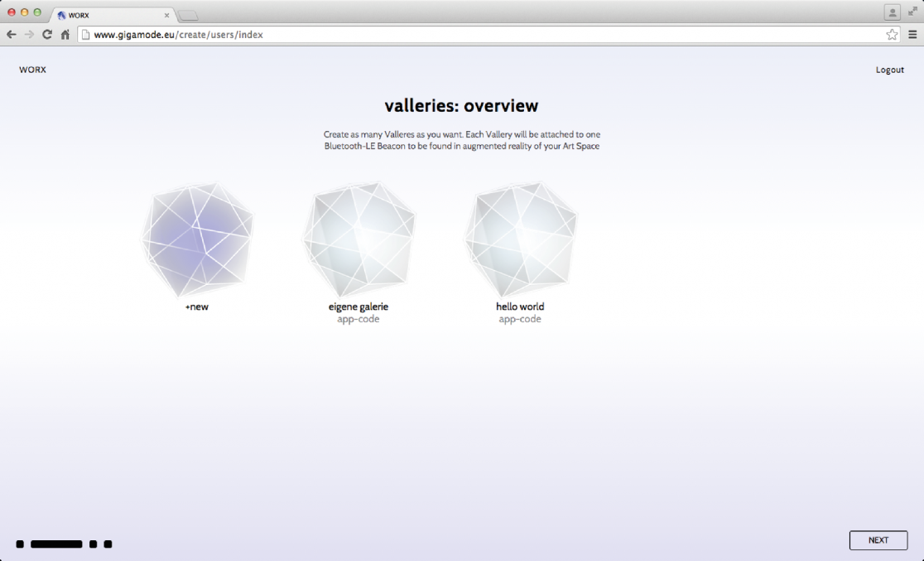The image size is (924, 561).
Task: Reload the current page
Action: 47,35
